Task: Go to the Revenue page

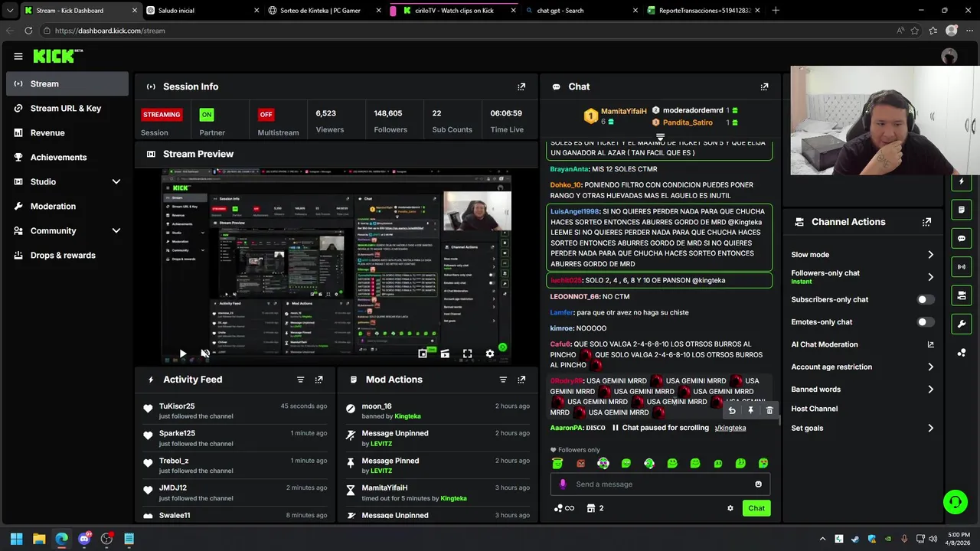Action: point(67,132)
